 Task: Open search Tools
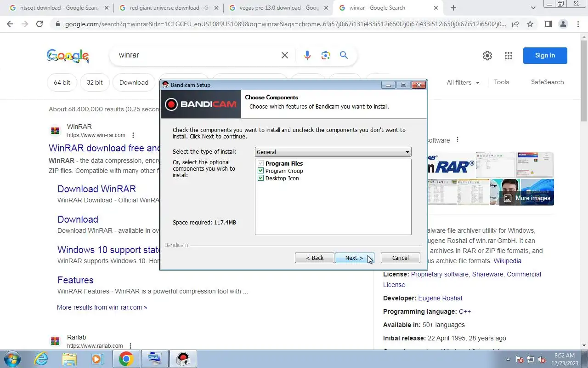click(501, 82)
